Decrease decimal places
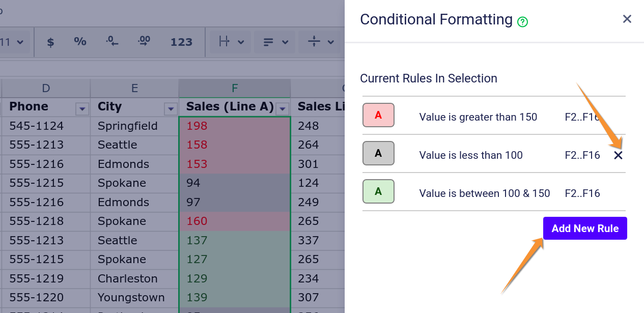The width and height of the screenshot is (644, 313). 111,42
